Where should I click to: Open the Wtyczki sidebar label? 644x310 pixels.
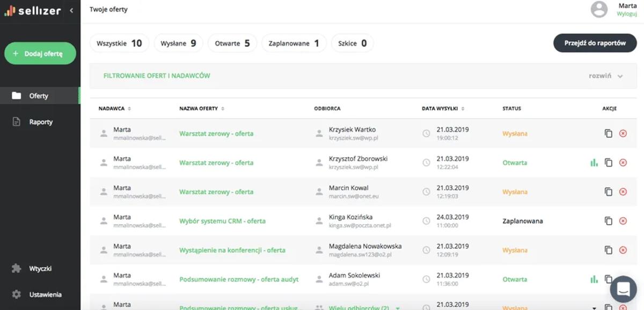(40, 268)
